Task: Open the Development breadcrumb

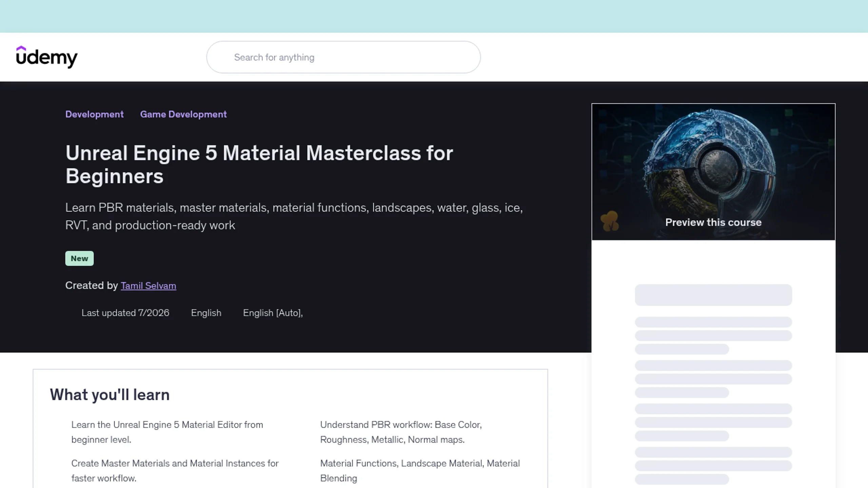Action: (x=94, y=114)
